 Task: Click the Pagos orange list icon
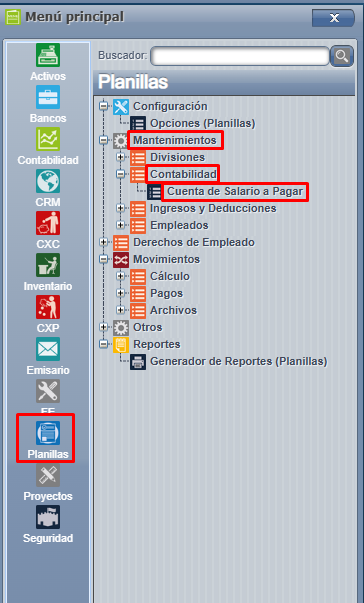click(x=138, y=294)
